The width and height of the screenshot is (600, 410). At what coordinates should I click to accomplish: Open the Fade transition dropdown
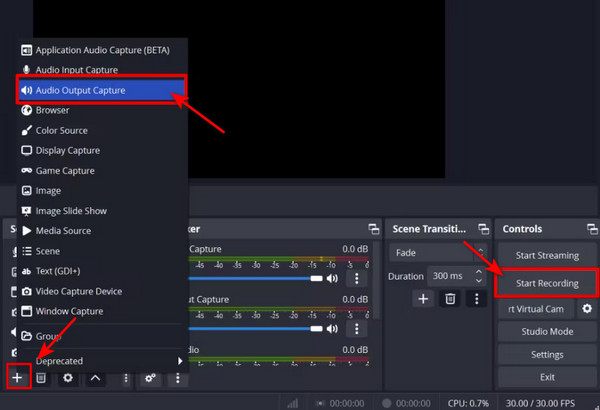tap(438, 253)
